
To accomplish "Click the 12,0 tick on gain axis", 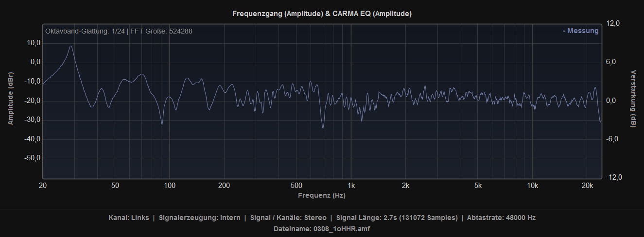I will 613,23.
